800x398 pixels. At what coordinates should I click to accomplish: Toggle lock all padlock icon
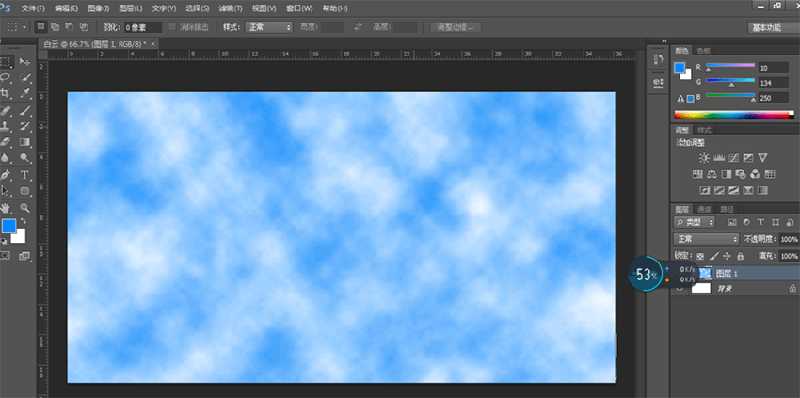740,256
